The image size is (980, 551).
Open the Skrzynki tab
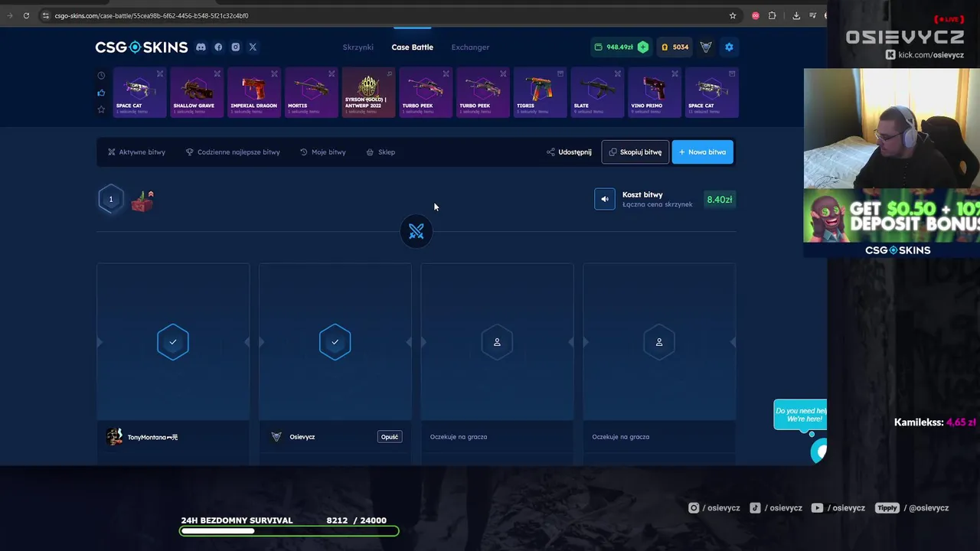tap(358, 47)
